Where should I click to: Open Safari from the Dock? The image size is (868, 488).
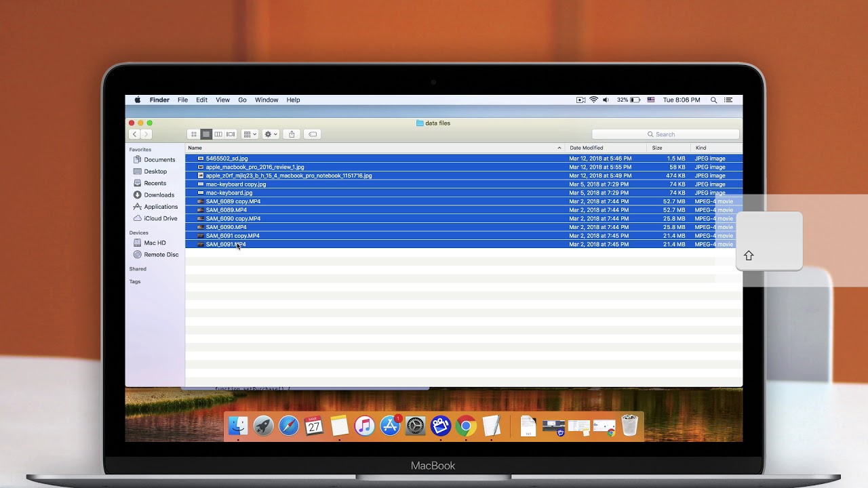pos(289,426)
